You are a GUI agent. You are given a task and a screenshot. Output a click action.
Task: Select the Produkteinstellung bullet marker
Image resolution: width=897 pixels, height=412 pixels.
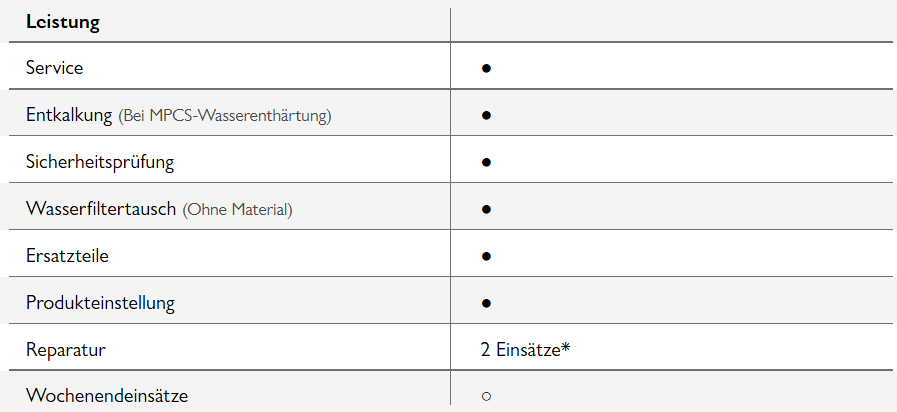(x=486, y=302)
